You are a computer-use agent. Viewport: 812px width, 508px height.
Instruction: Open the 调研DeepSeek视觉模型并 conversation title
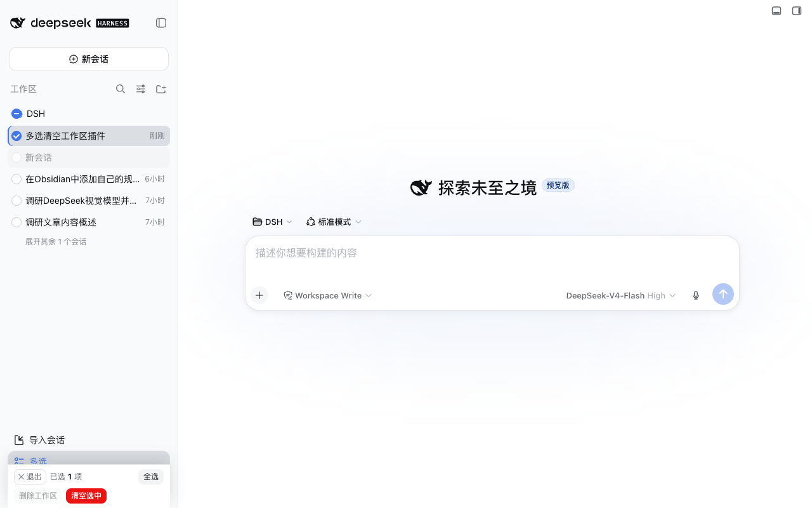point(81,201)
